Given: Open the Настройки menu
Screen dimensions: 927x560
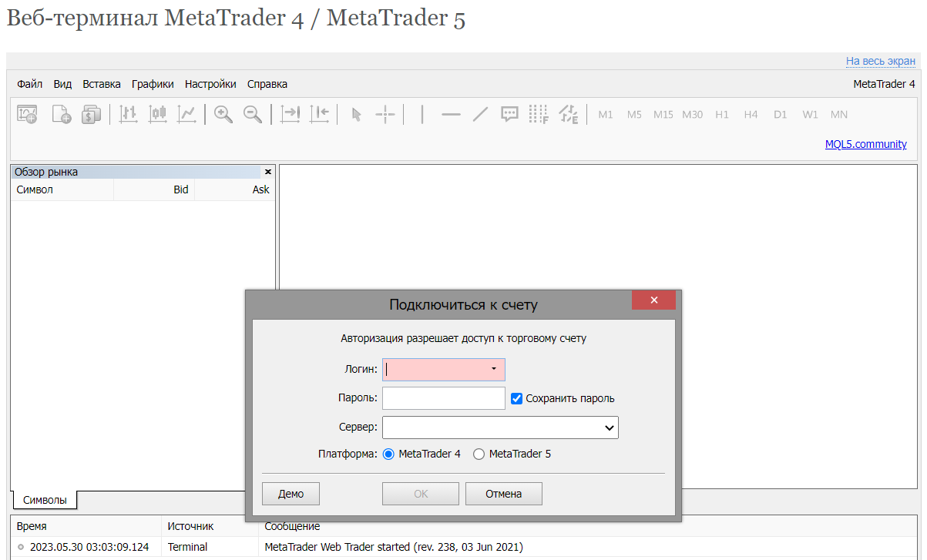Looking at the screenshot, I should pos(210,84).
